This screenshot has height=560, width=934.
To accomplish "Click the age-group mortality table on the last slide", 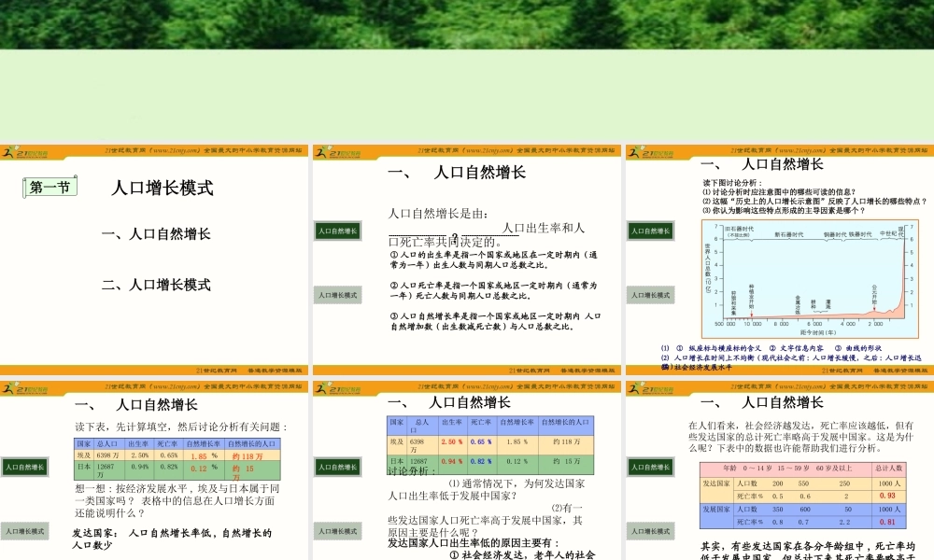I will click(803, 495).
